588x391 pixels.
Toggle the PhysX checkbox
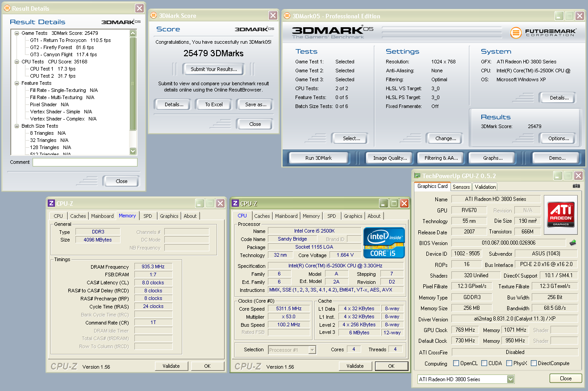pyautogui.click(x=509, y=363)
